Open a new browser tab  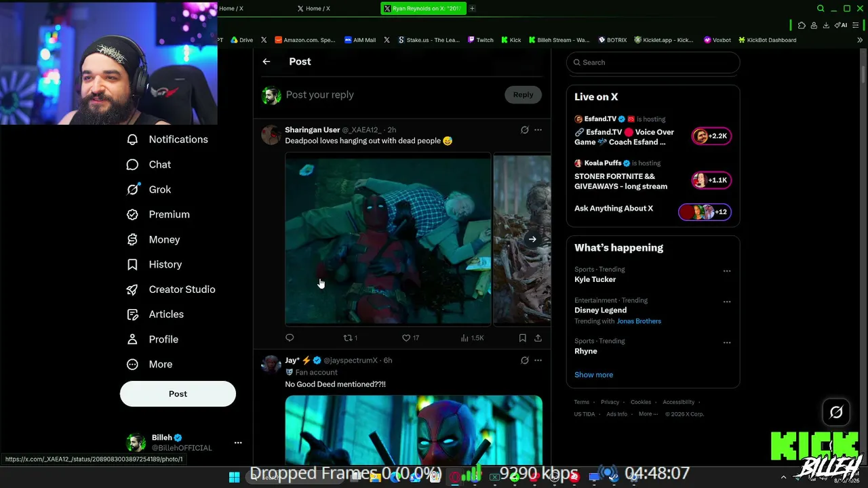(472, 8)
